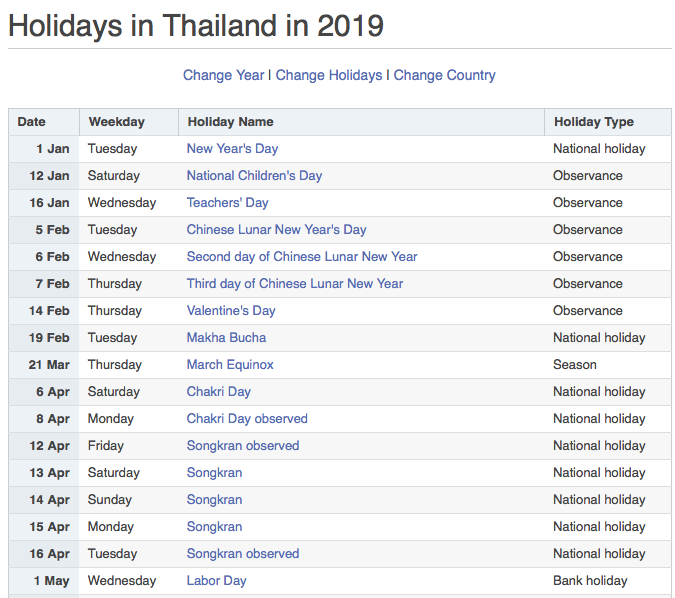This screenshot has height=598, width=675.
Task: Open the Change Year link
Action: coord(223,75)
